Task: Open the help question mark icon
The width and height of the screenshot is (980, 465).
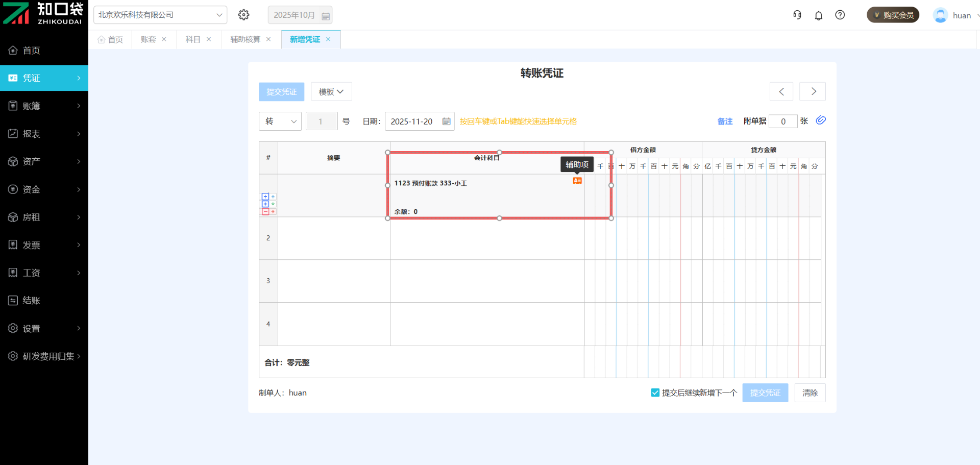Action: tap(840, 15)
